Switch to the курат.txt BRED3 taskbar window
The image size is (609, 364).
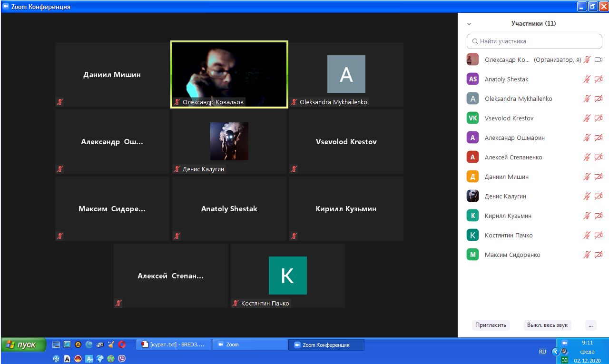tap(174, 345)
